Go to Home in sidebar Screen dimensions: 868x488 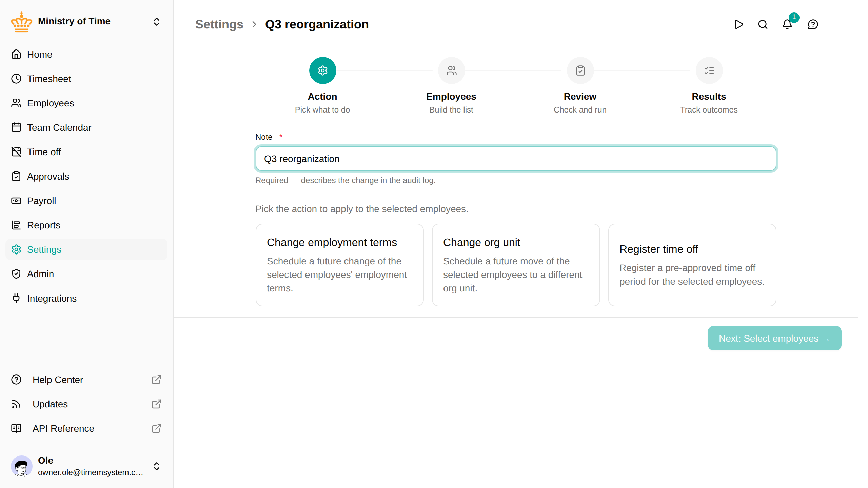[86, 54]
